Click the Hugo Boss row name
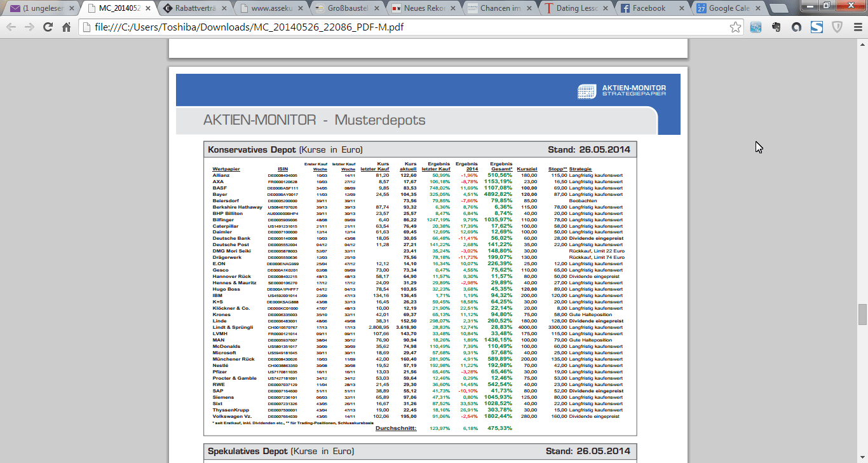This screenshot has width=868, height=463. point(226,289)
